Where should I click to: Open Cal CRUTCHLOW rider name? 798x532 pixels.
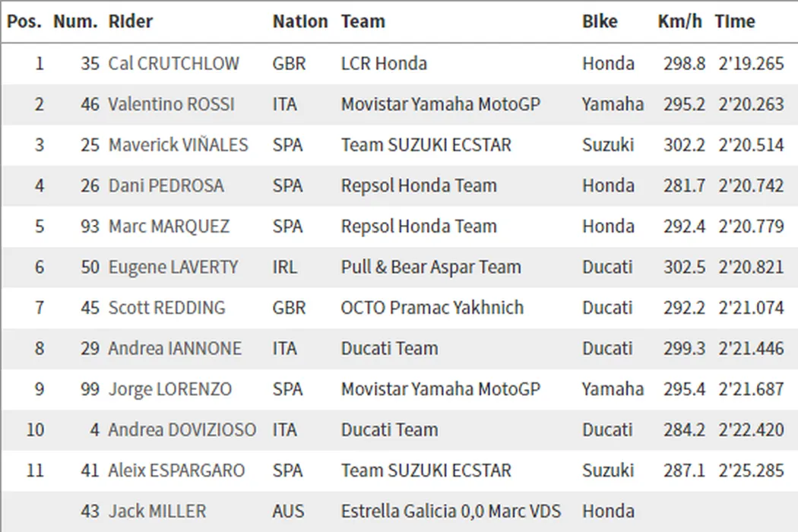pos(173,63)
